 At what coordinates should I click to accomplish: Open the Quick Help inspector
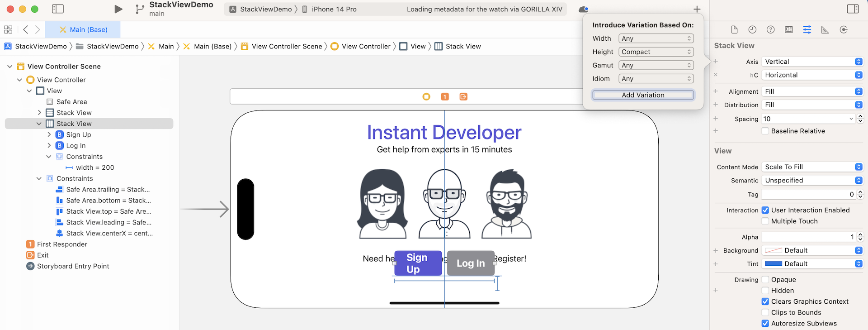771,30
